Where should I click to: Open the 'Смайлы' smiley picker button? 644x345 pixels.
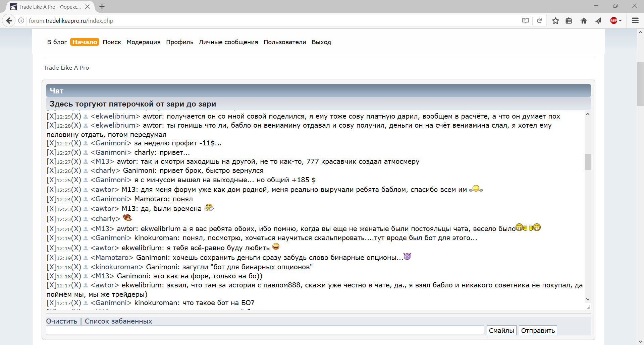(501, 331)
